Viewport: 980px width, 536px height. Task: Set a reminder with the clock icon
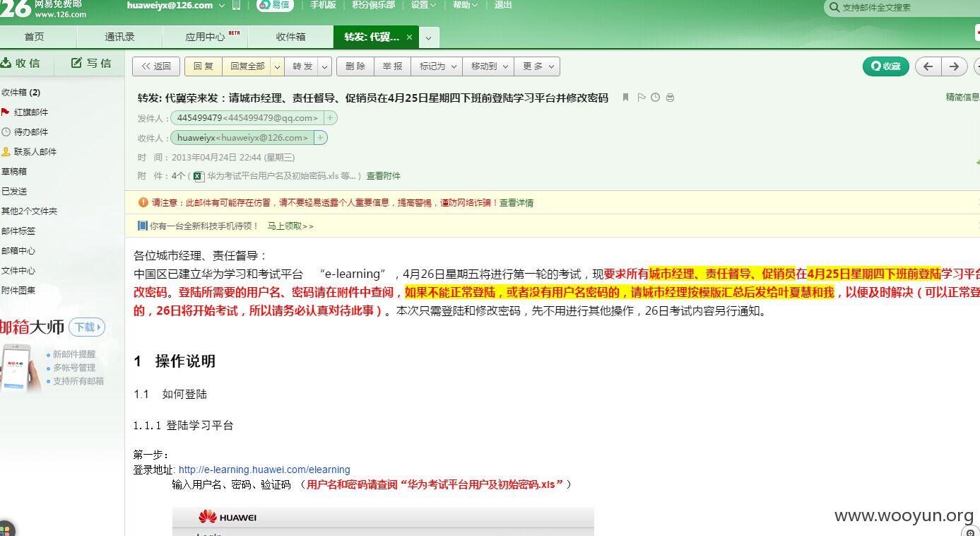coord(656,98)
